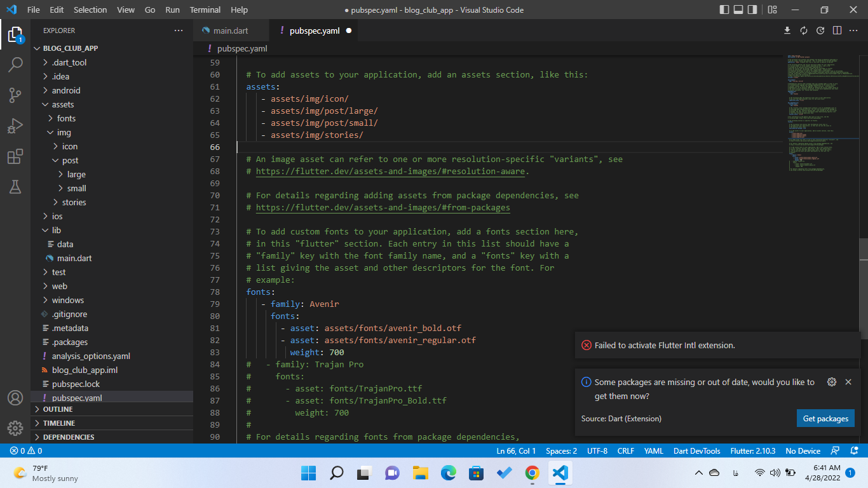Expand the stories folder
The width and height of the screenshot is (868, 488).
coord(112,202)
